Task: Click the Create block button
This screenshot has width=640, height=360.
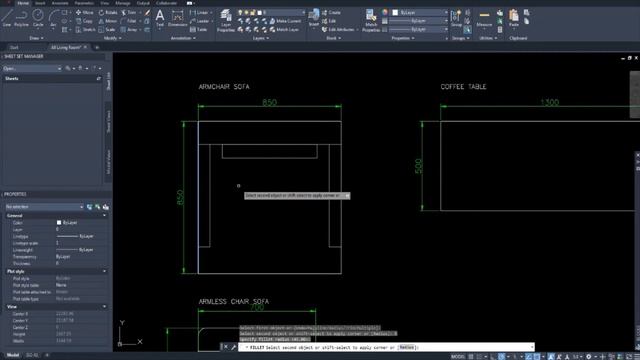Action: coord(331,13)
